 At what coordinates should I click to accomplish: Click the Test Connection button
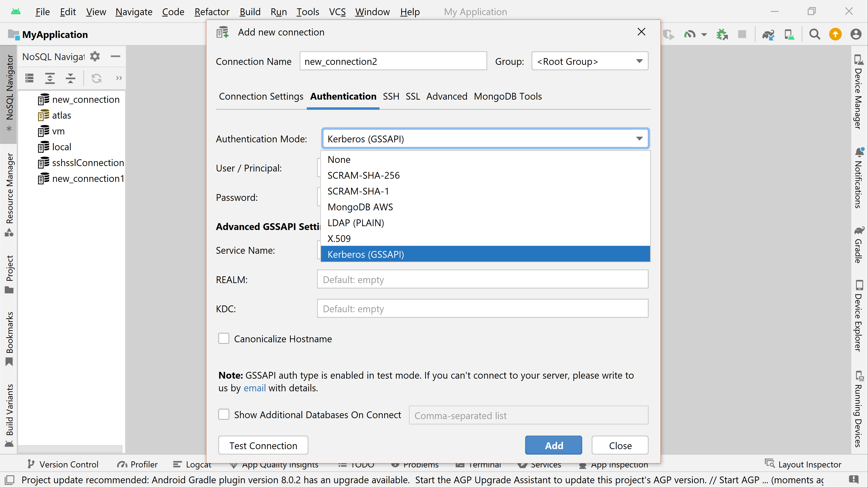[x=263, y=445]
